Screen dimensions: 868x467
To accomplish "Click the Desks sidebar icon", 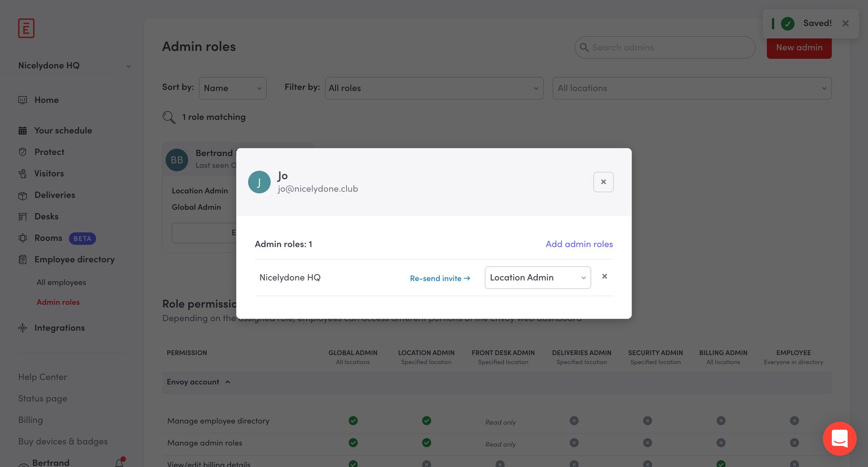I will (23, 216).
